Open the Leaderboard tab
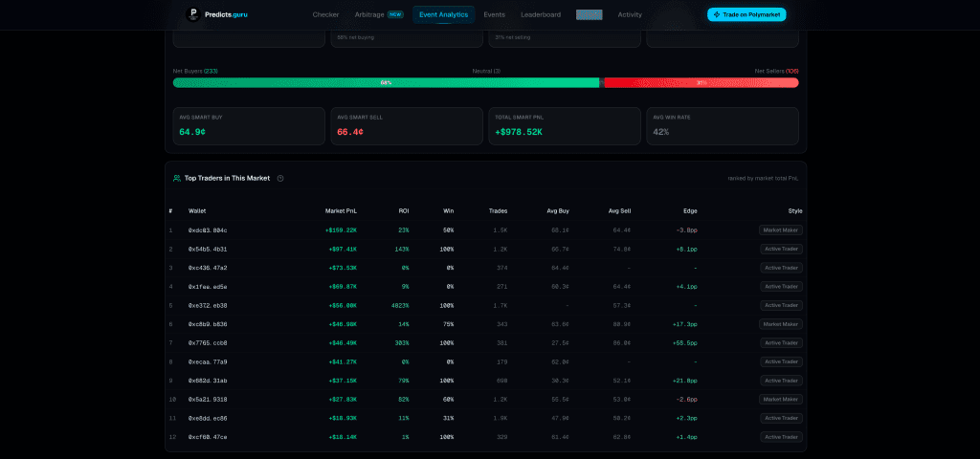980x459 pixels. (541, 14)
